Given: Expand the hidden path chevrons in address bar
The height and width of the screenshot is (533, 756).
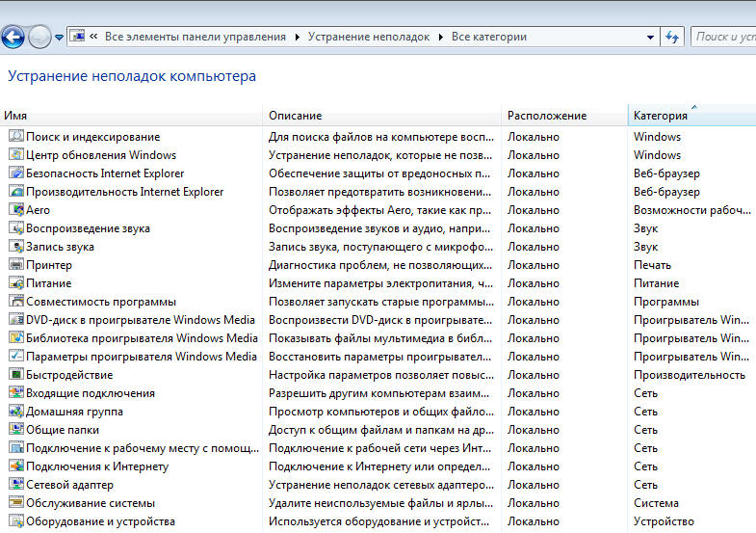Looking at the screenshot, I should point(93,37).
